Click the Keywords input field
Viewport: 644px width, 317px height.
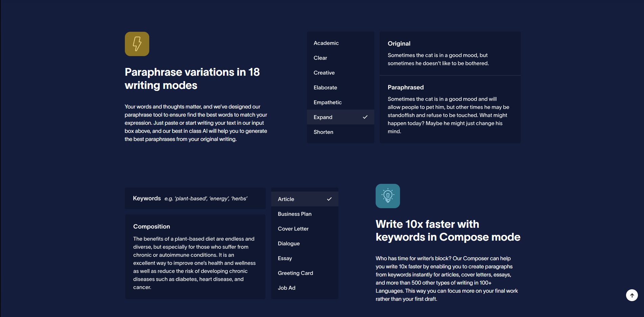coord(195,198)
